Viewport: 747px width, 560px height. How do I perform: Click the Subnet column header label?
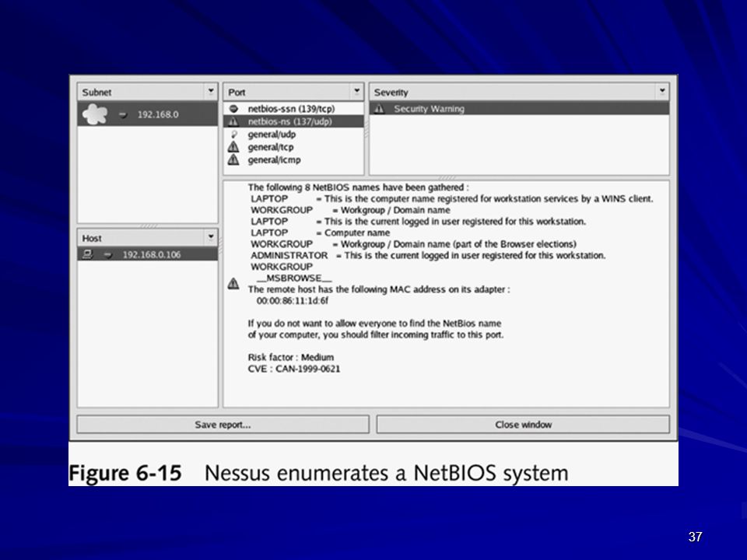click(x=96, y=93)
